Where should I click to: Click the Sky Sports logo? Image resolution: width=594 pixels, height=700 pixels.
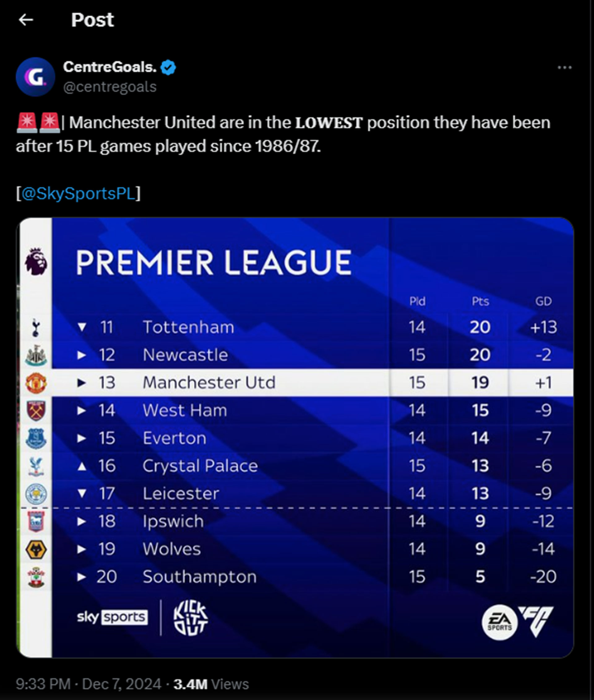pos(112,617)
